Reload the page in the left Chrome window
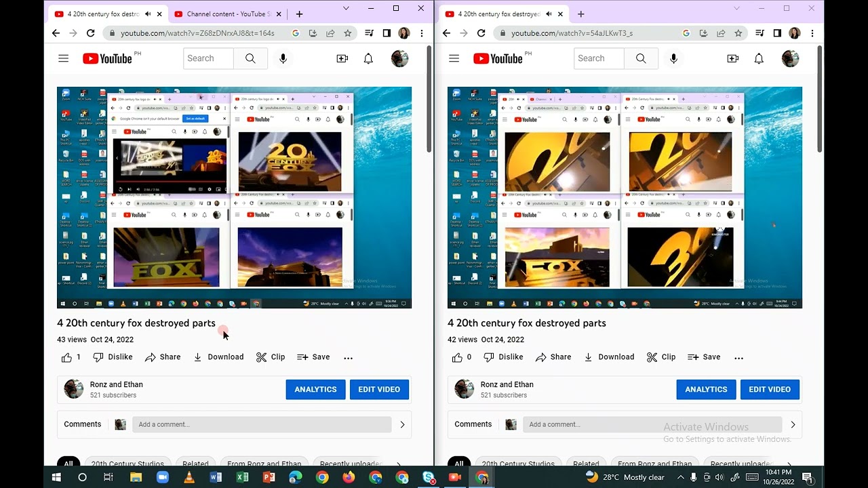Viewport: 868px width, 488px height. [90, 33]
